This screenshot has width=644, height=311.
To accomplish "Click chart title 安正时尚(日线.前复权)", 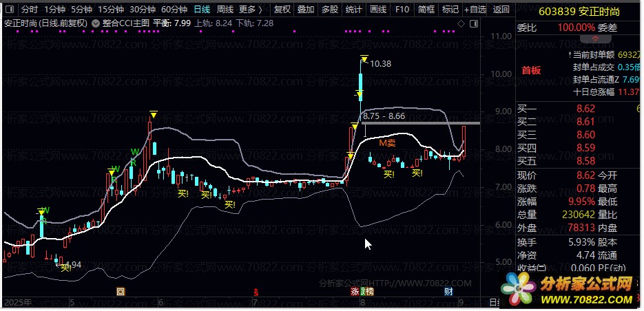I will click(x=45, y=24).
